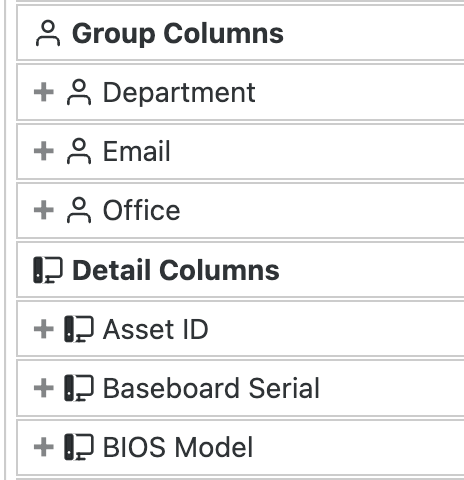The width and height of the screenshot is (464, 480).
Task: Add Baseboard Serial via its plus icon
Action: click(44, 388)
